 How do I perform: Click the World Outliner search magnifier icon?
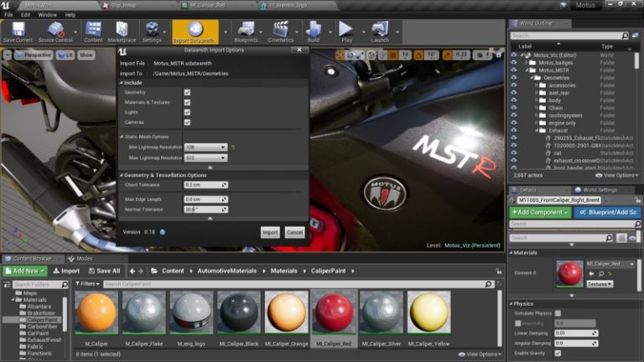click(625, 36)
